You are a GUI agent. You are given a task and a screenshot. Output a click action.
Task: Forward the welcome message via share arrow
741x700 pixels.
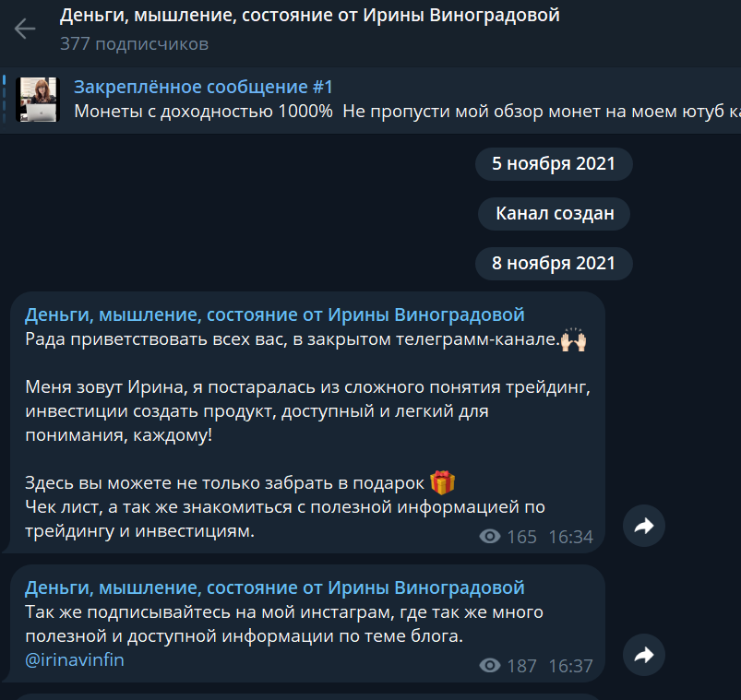tap(644, 526)
